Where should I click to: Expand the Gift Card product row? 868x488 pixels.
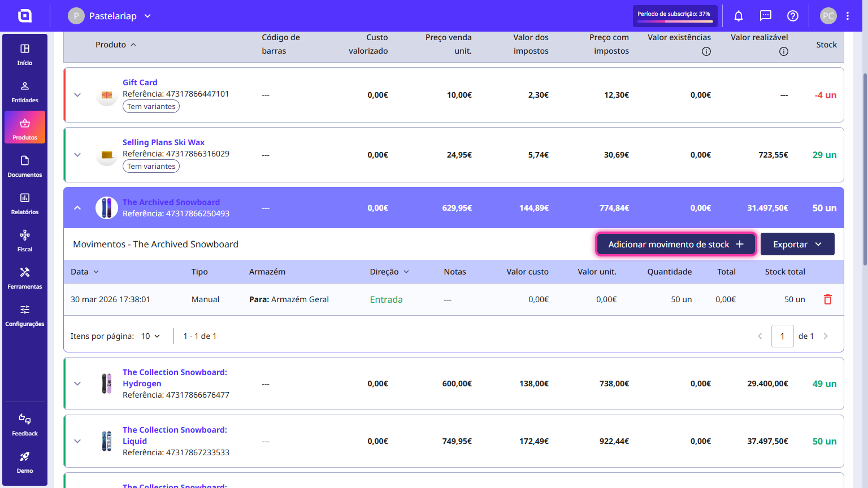tap(77, 95)
